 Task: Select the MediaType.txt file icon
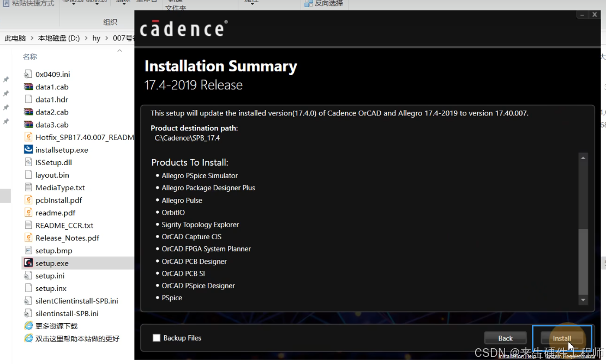point(28,187)
